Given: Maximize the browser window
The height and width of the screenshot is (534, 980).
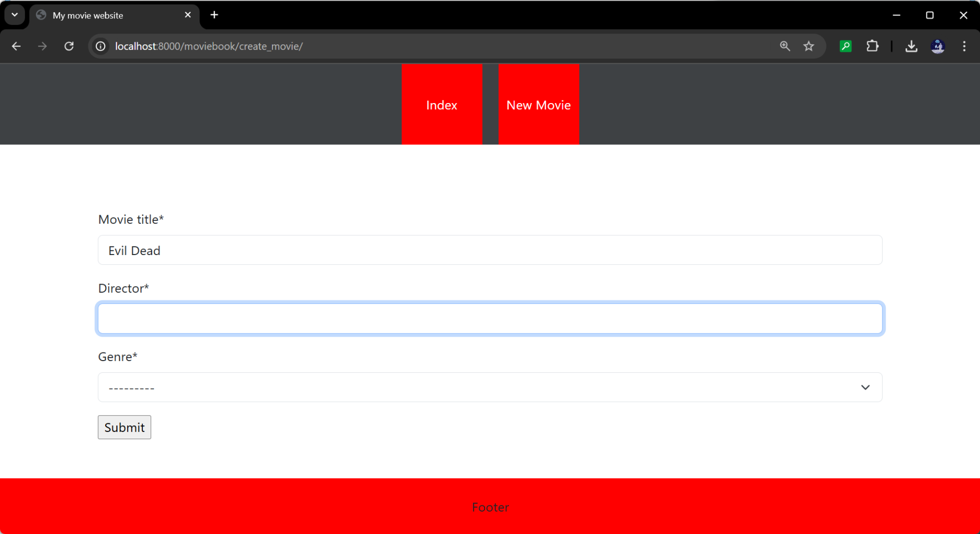Looking at the screenshot, I should click(x=930, y=15).
